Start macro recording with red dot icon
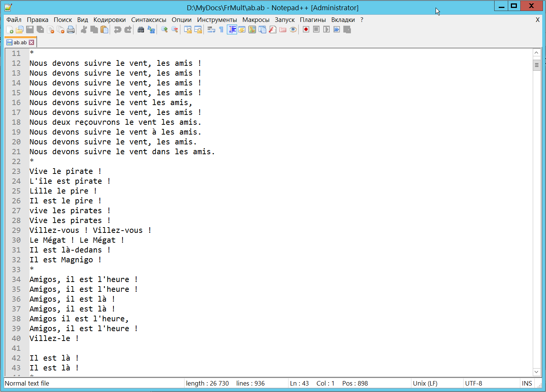Screen dimensions: 546x392 tap(306, 30)
